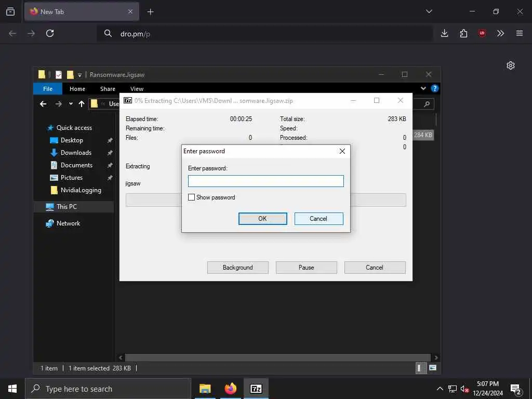
Task: Open the Quick Access Toolbar customize dropdown
Action: point(79,75)
